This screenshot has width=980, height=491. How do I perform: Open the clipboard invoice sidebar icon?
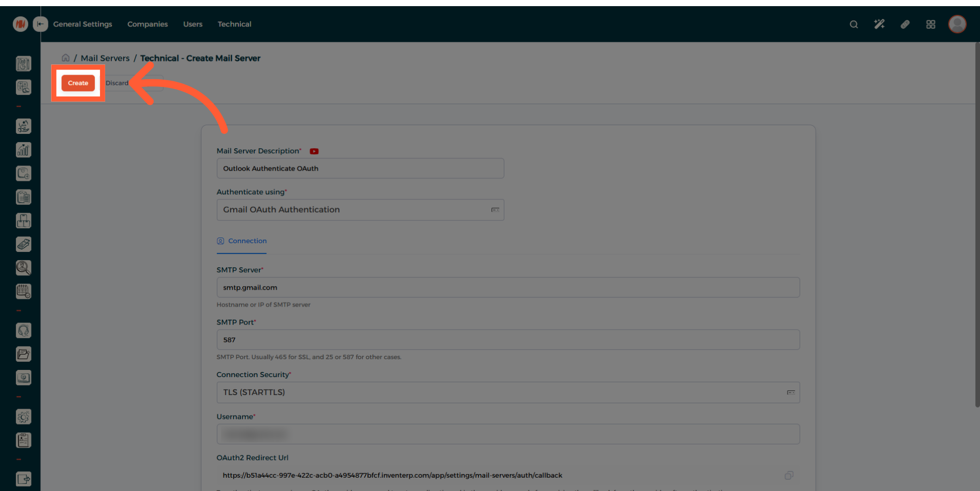tap(23, 197)
